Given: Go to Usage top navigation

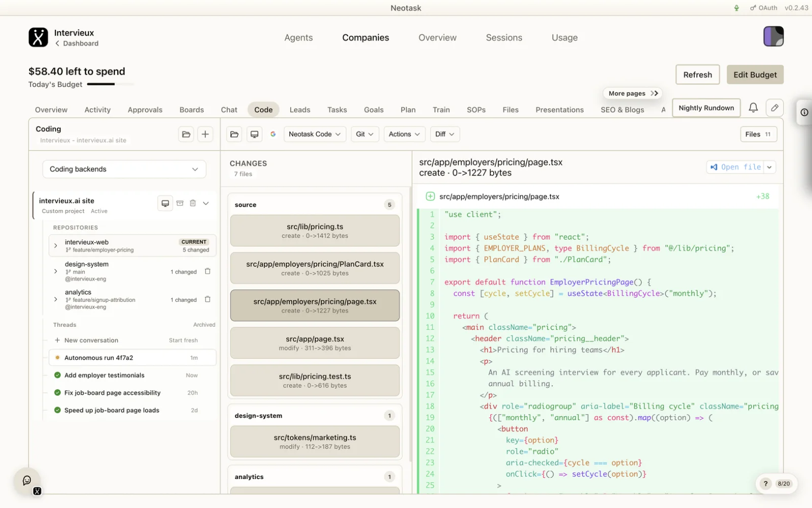Looking at the screenshot, I should [564, 38].
